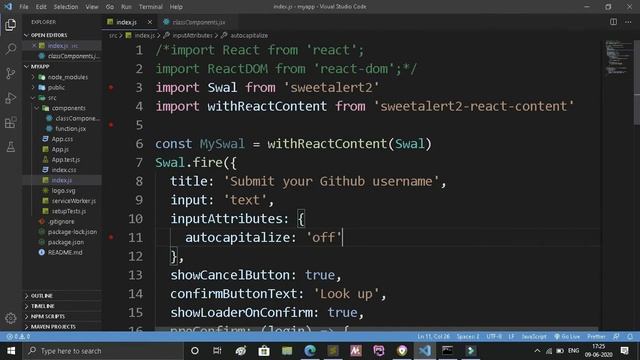
Task: Click Prettier in the status bar
Action: (x=596, y=337)
